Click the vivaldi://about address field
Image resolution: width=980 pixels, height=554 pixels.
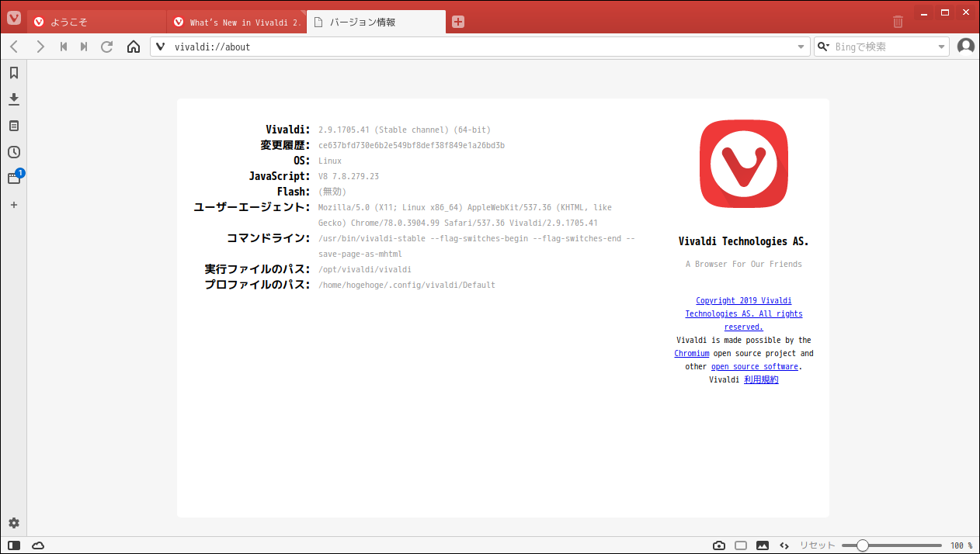[481, 47]
